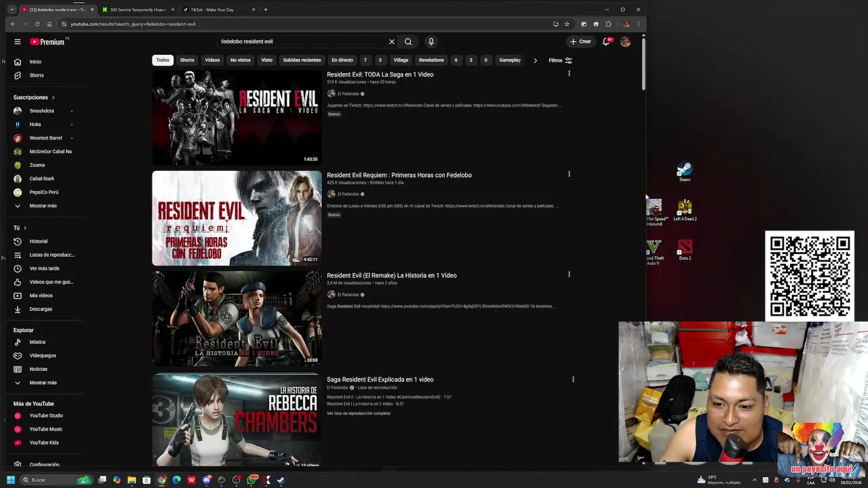Open YouTube account avatar menu

click(625, 41)
